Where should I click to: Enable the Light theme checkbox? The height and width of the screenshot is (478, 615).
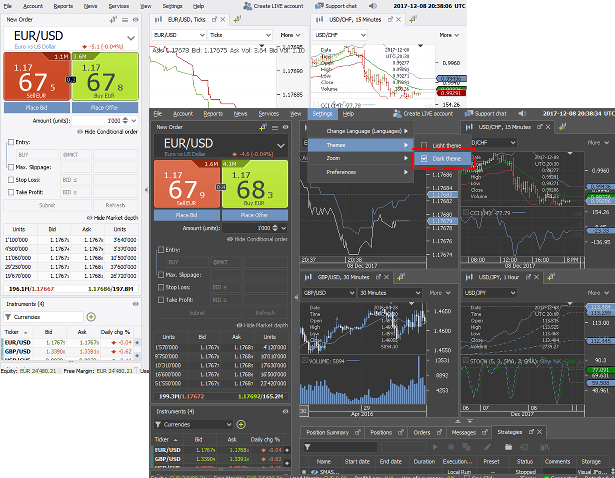(x=423, y=146)
